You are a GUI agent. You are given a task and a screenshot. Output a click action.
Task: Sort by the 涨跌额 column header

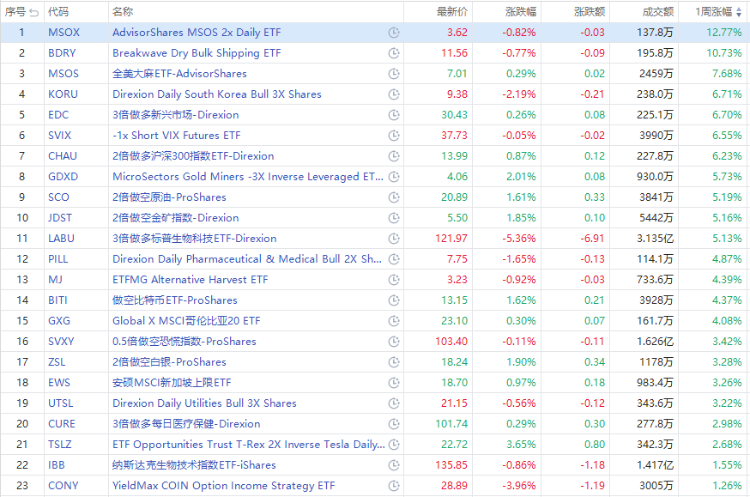[x=589, y=12]
